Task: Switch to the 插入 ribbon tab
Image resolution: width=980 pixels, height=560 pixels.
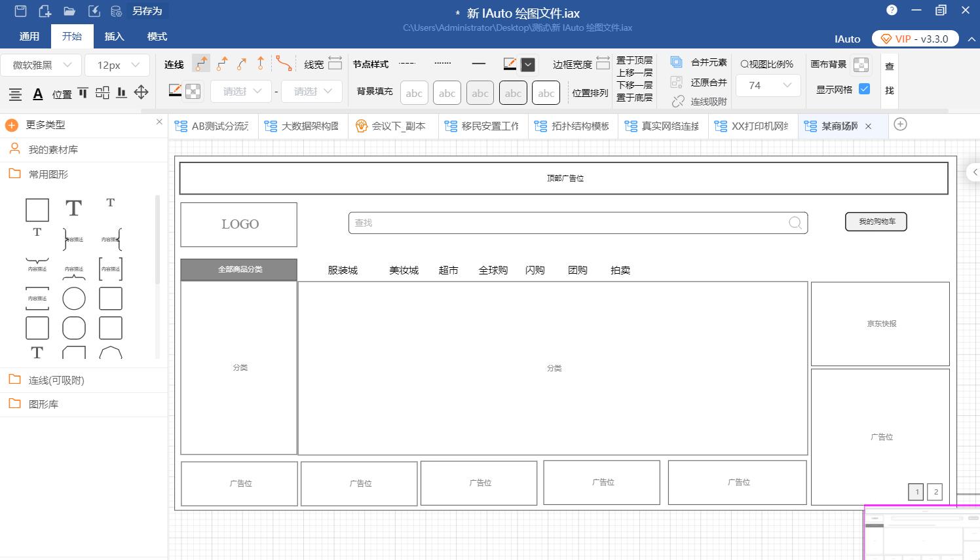Action: click(x=114, y=36)
